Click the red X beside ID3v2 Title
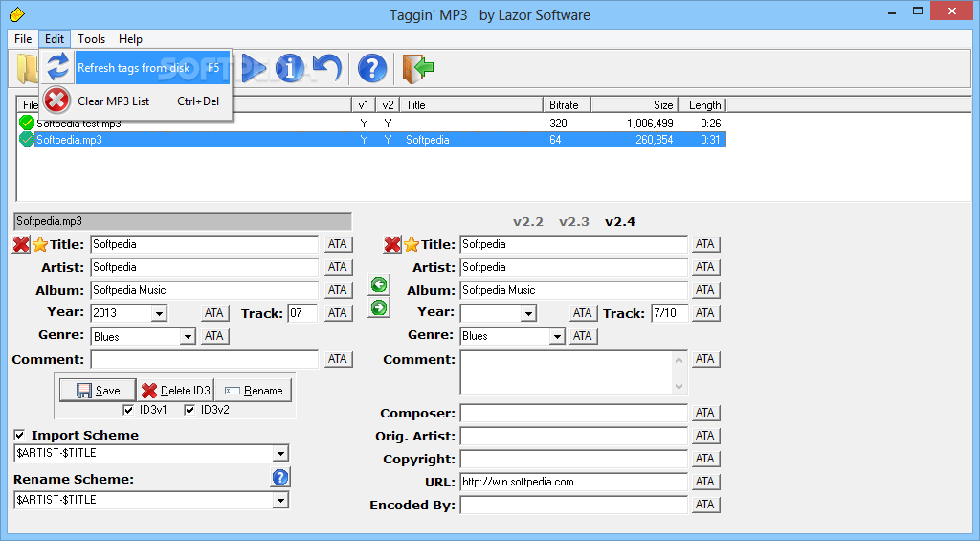This screenshot has height=541, width=980. click(391, 244)
